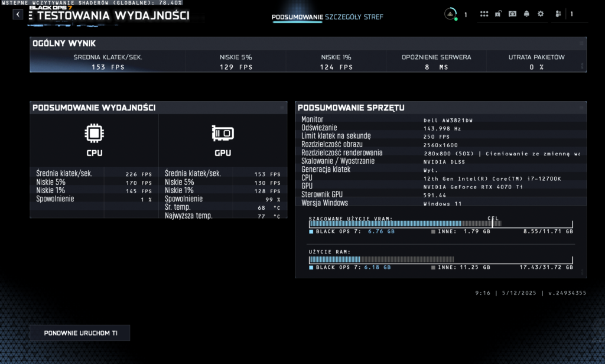The width and height of the screenshot is (605, 364).
Task: Click the back arrow beside the title
Action: point(18,14)
